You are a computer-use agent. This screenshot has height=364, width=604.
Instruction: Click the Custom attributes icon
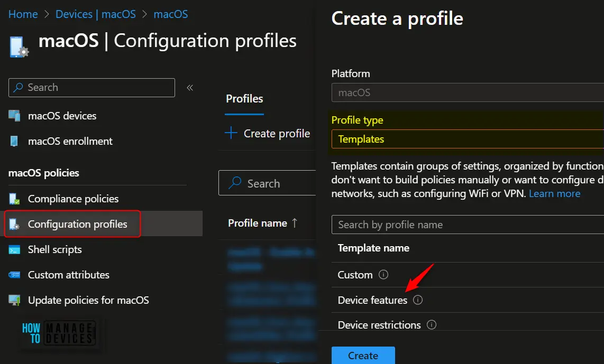click(x=14, y=275)
